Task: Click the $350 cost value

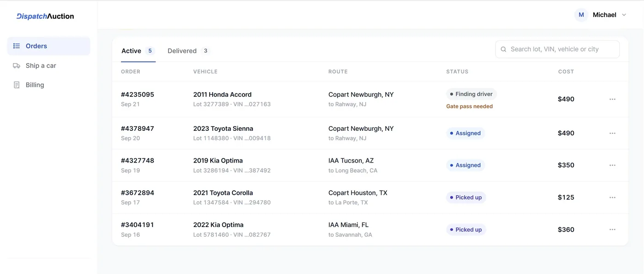Action: [566, 165]
